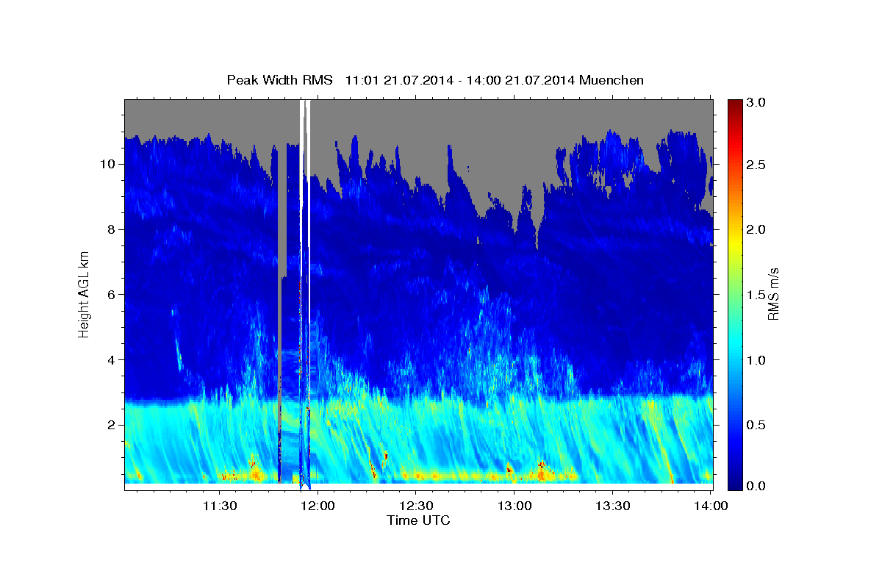Click the height tick label 2
Viewport: 882px width, 588px height.
(x=112, y=425)
